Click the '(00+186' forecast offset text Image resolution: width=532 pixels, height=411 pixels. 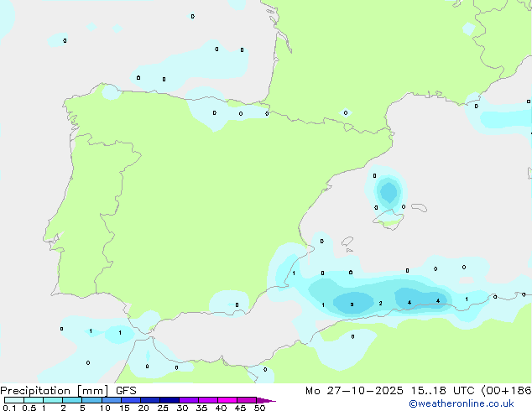[507, 391]
